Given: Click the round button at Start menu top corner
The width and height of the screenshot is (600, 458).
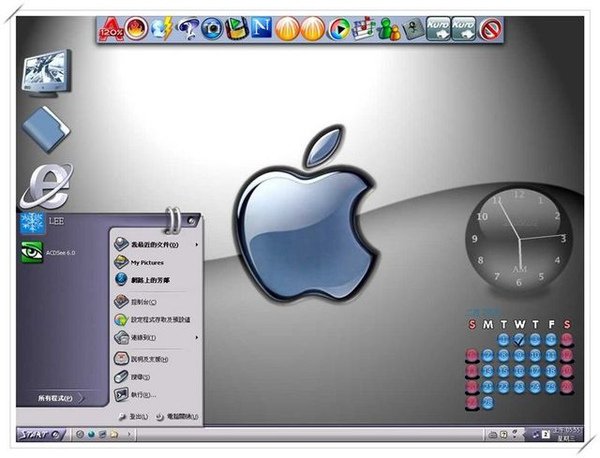Looking at the screenshot, I should point(191,221).
